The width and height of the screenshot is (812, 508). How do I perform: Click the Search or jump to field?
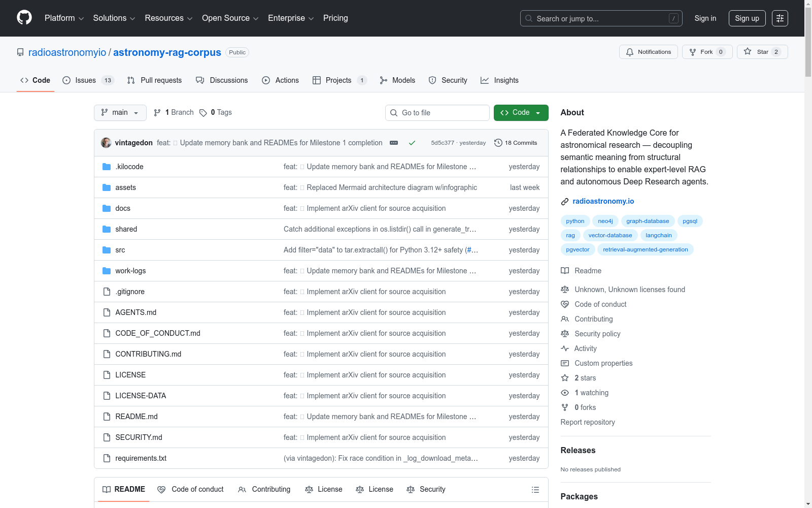tap(601, 18)
